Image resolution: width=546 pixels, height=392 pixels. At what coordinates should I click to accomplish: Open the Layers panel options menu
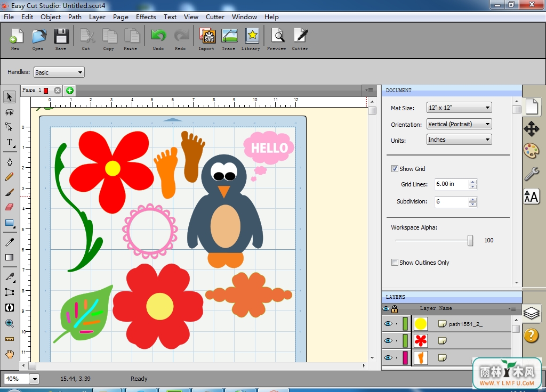click(511, 308)
